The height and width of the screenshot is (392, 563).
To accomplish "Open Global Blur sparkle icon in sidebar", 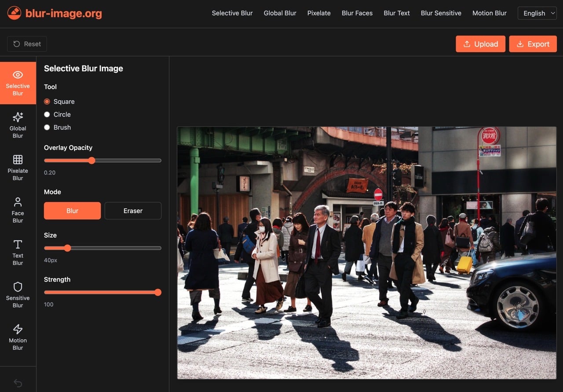I will tap(18, 117).
